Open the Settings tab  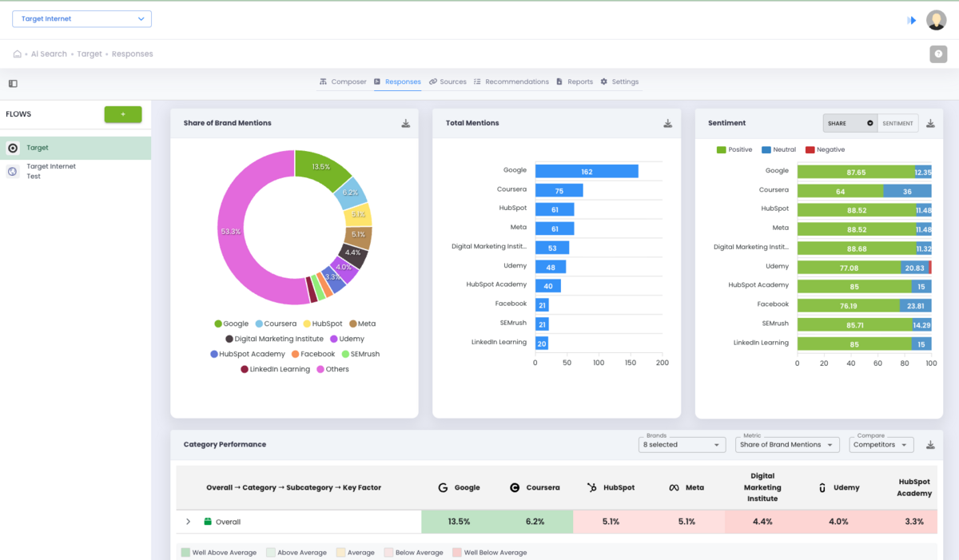pos(619,81)
